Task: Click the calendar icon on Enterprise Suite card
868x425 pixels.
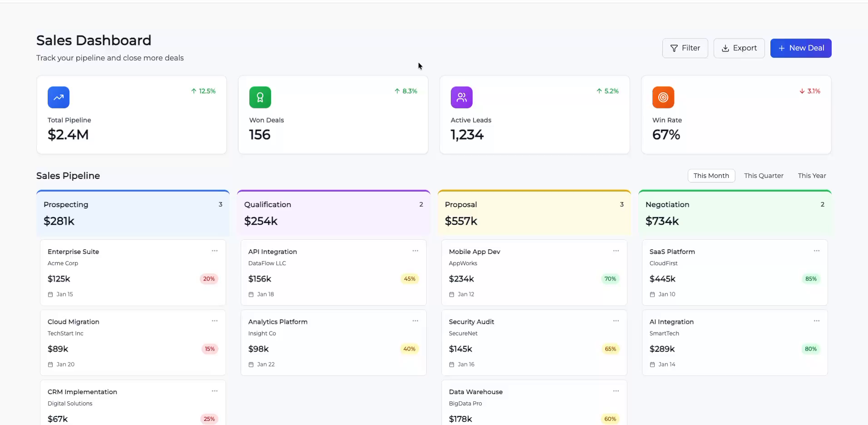Action: [50, 294]
